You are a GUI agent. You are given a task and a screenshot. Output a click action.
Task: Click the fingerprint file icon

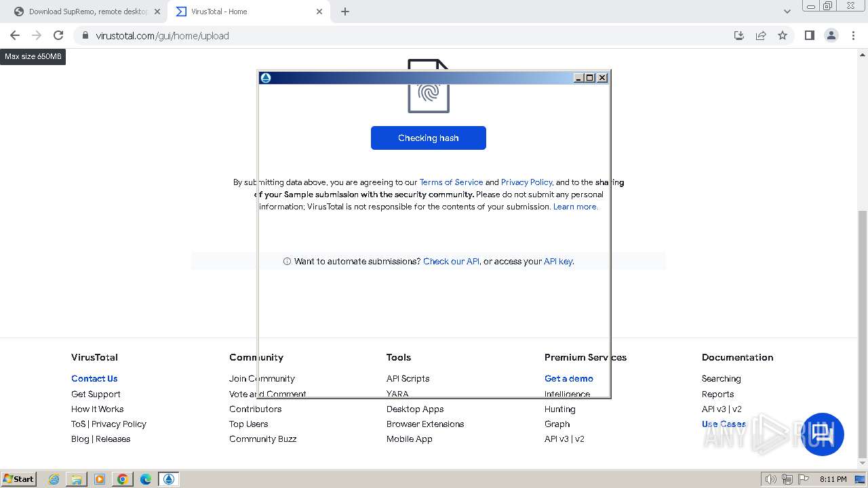(429, 86)
